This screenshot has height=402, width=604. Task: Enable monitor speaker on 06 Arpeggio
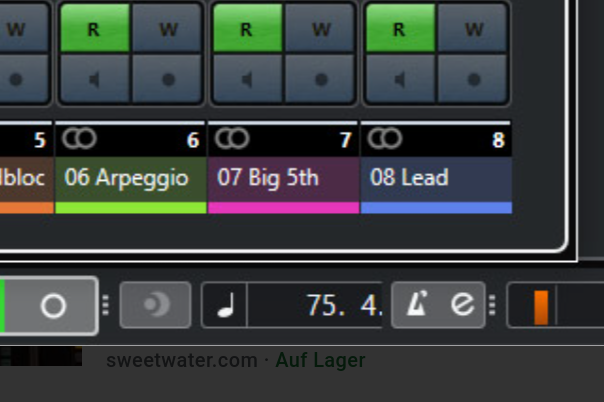[95, 79]
